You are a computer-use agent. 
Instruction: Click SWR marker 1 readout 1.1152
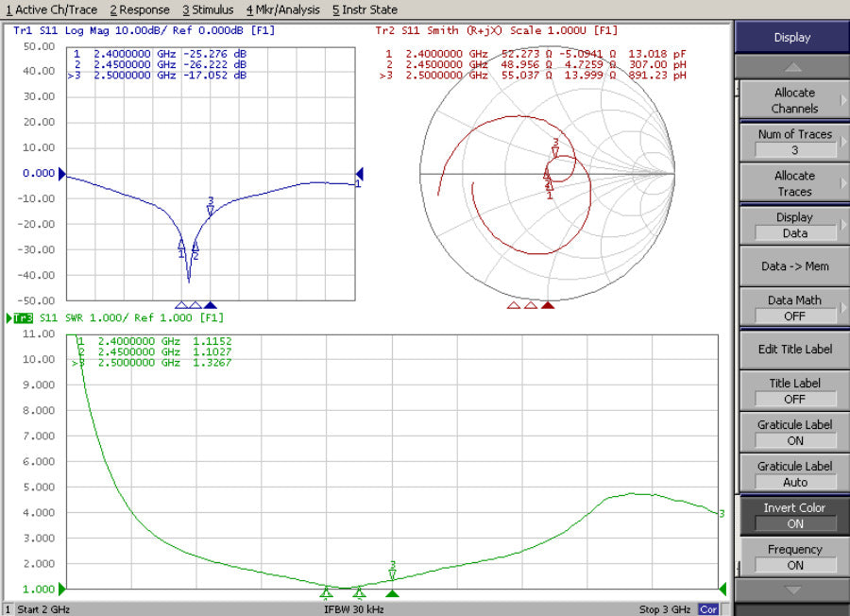pos(212,341)
